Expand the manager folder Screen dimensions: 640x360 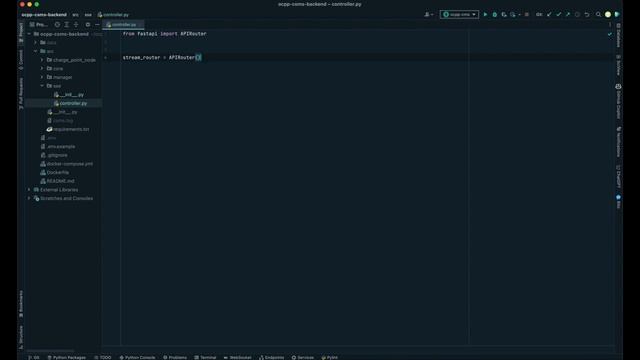[42, 77]
